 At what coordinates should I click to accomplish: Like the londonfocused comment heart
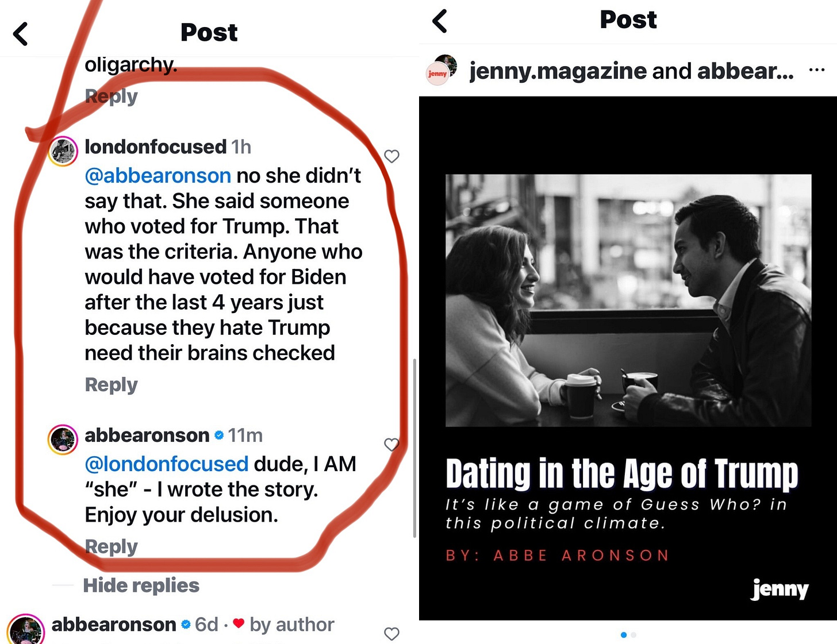391,156
